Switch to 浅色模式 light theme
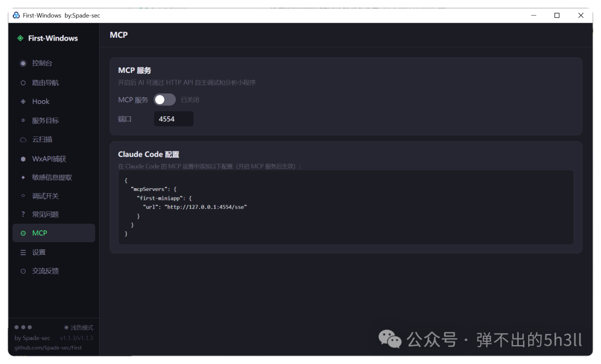 coord(78,328)
